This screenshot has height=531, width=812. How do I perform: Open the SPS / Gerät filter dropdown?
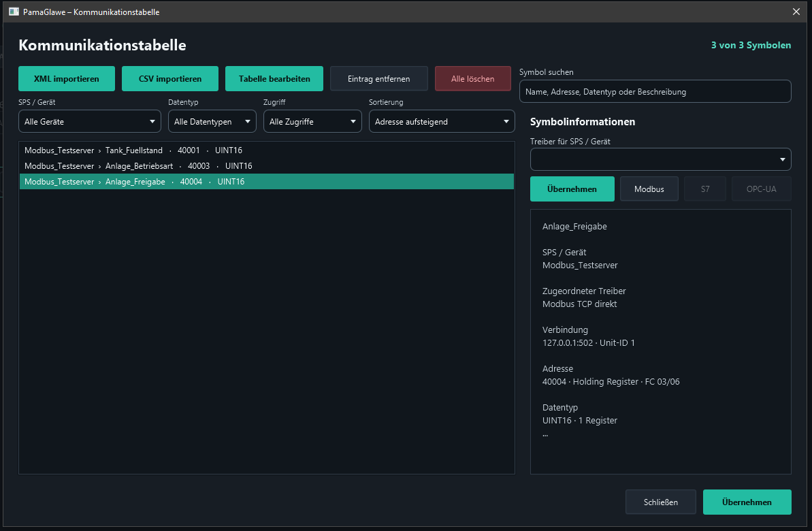coord(90,122)
